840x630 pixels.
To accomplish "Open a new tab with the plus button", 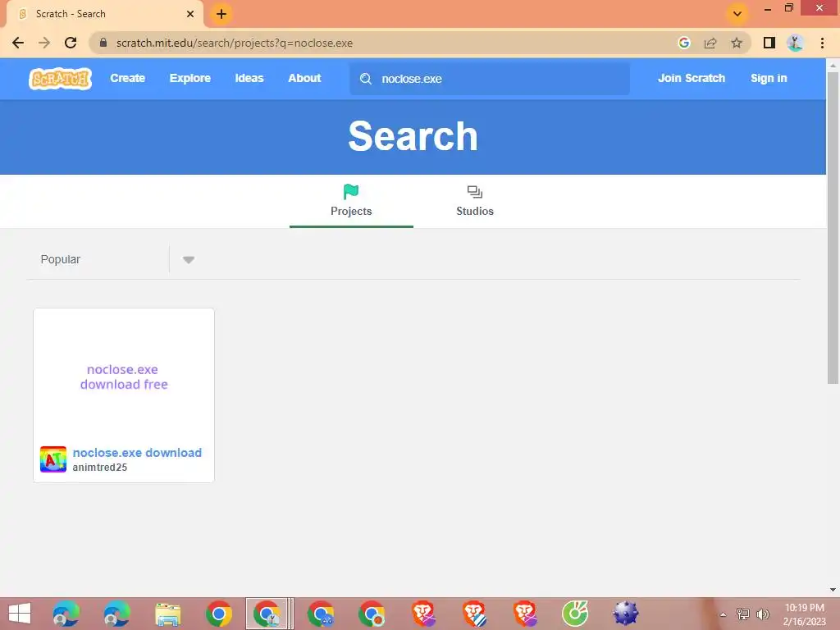I will coord(221,14).
